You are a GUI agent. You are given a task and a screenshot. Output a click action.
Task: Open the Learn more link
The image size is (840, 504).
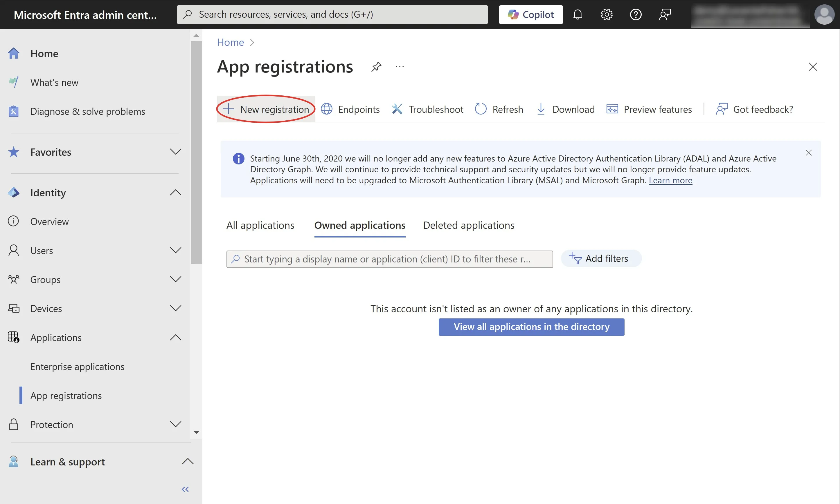(x=670, y=180)
